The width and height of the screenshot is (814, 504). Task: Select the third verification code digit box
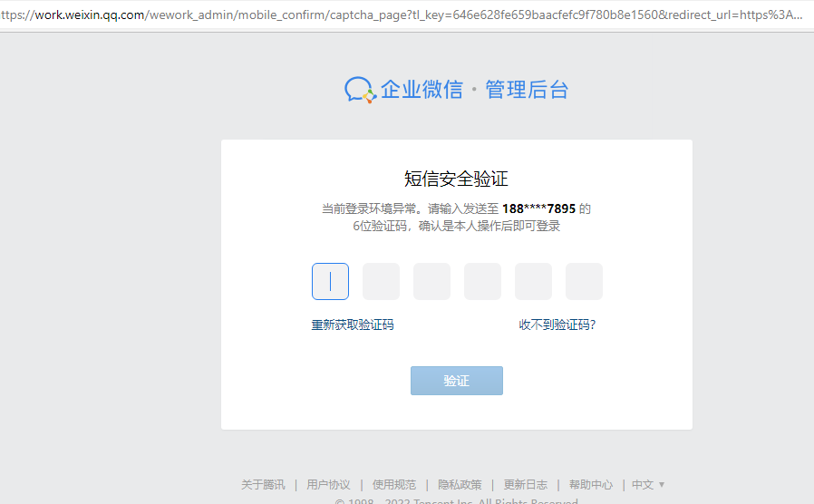click(431, 282)
